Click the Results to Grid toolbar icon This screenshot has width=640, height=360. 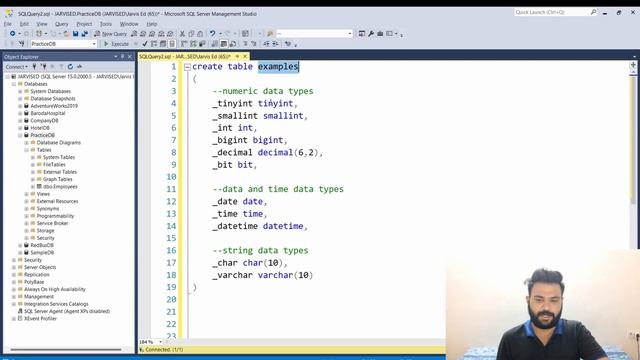click(224, 44)
